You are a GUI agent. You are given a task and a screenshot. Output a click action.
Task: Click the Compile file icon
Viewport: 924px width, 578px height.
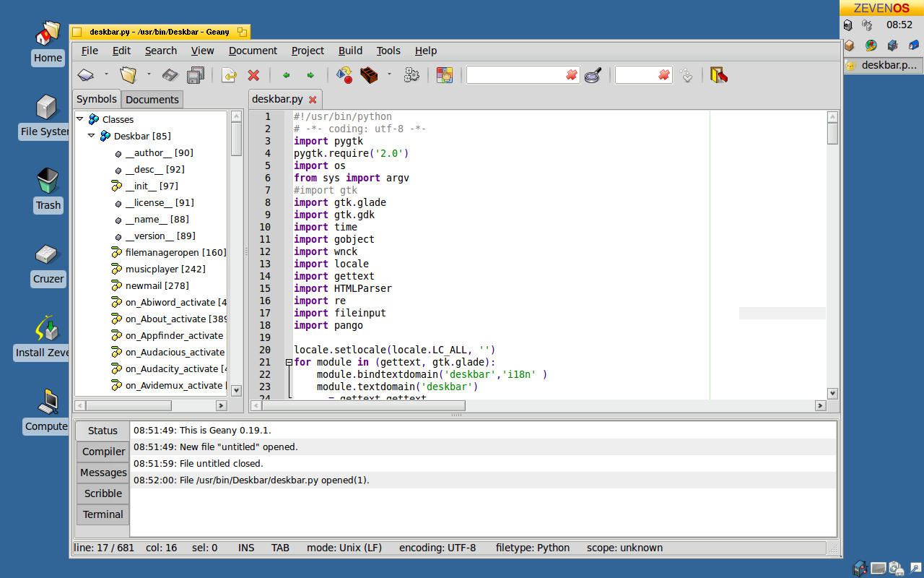click(344, 75)
